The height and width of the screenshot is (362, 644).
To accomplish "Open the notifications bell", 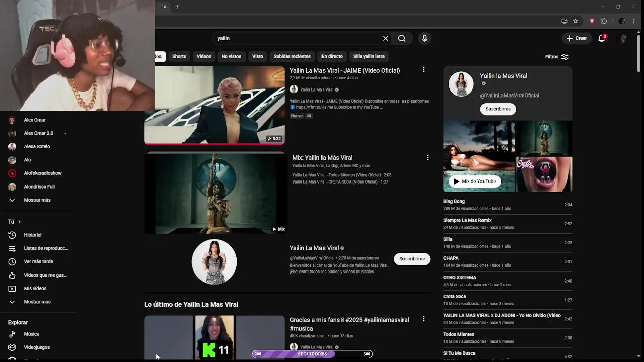I will point(602,38).
